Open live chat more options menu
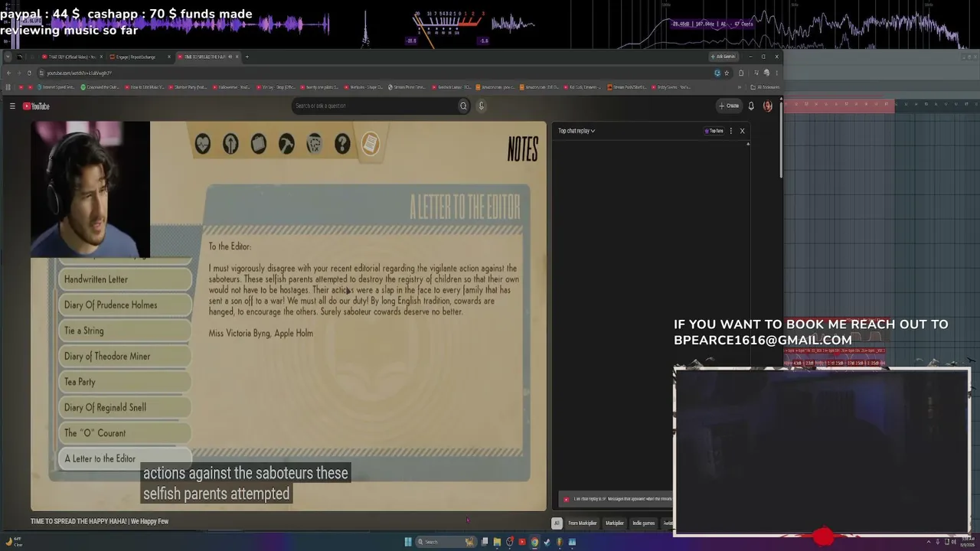This screenshot has width=980, height=551. pyautogui.click(x=730, y=131)
